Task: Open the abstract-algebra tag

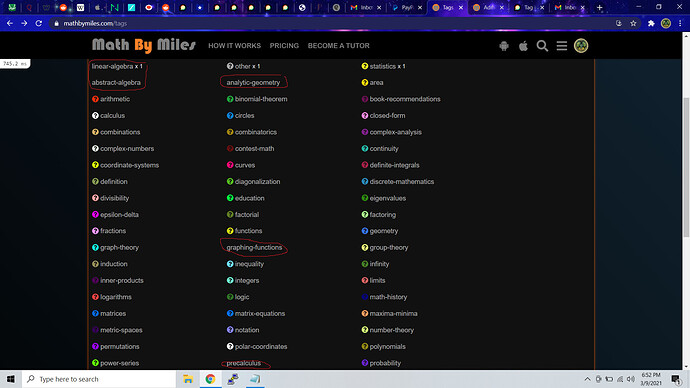Action: point(116,83)
